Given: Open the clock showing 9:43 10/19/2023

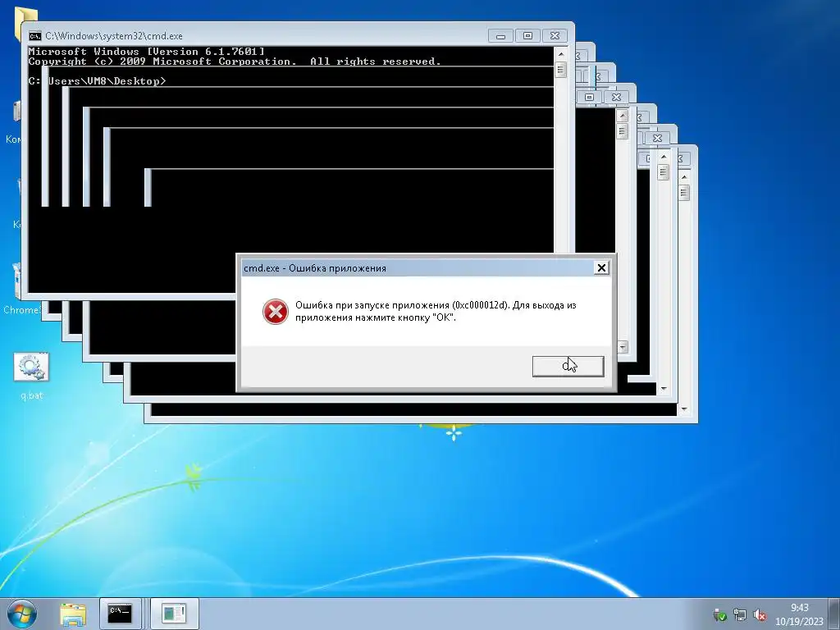Looking at the screenshot, I should click(x=799, y=614).
